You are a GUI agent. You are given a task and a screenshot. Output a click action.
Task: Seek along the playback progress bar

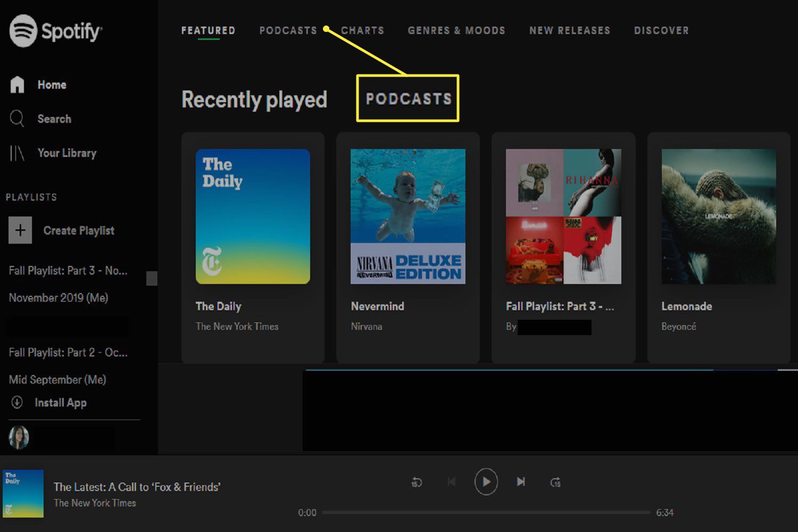click(x=486, y=512)
